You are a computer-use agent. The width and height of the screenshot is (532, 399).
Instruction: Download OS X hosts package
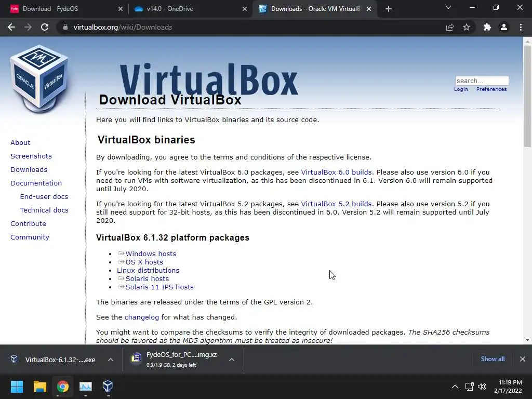coord(144,262)
